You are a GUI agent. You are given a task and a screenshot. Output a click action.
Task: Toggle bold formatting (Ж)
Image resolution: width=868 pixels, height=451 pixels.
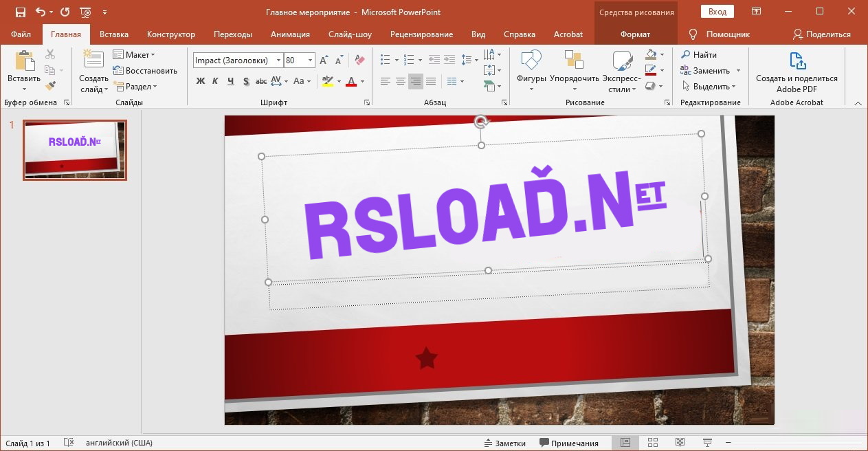(x=201, y=81)
